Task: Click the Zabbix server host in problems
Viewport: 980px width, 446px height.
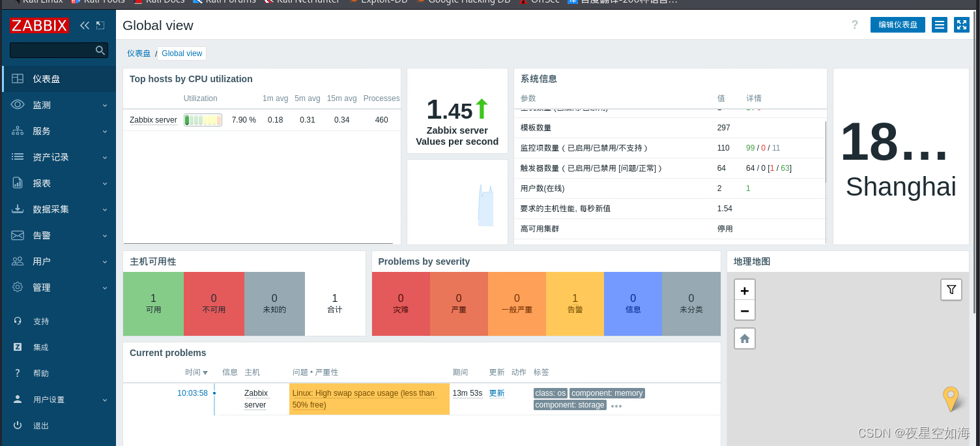Action: (x=256, y=399)
